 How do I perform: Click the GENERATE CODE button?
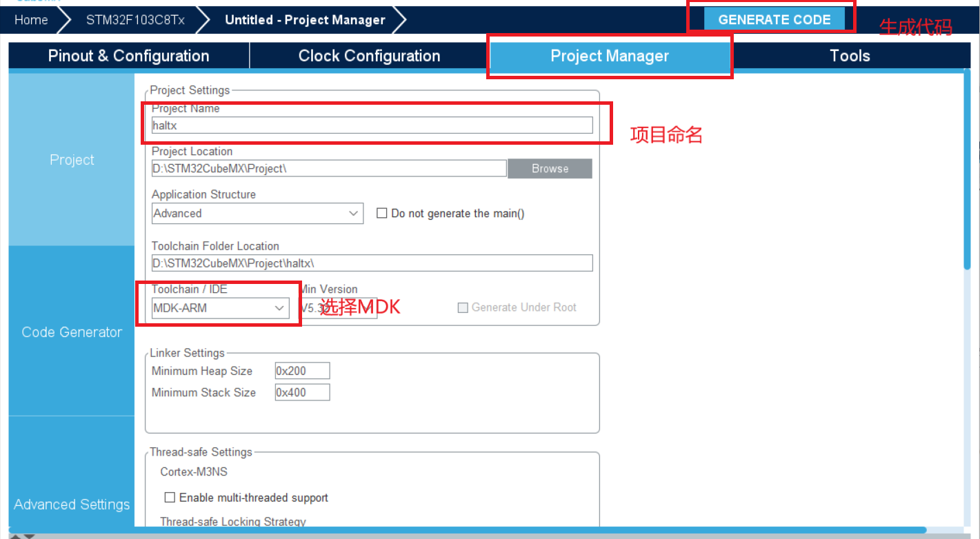(774, 19)
